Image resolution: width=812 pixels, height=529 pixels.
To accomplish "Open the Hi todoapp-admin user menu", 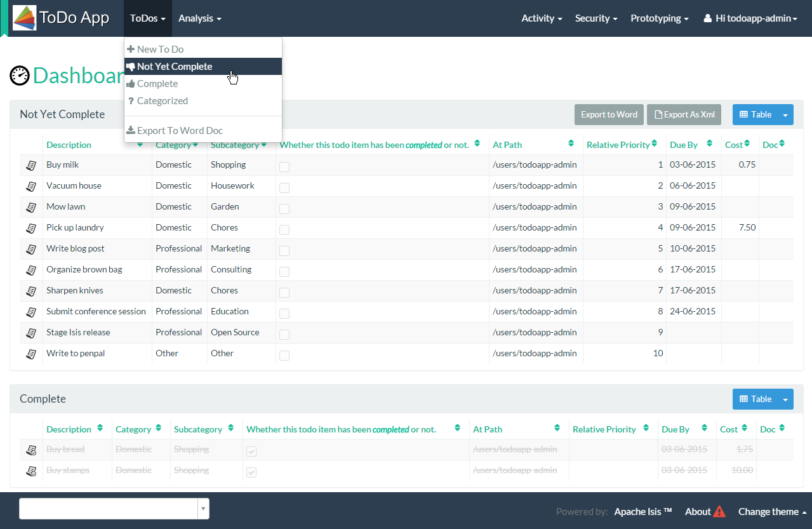I will click(750, 18).
